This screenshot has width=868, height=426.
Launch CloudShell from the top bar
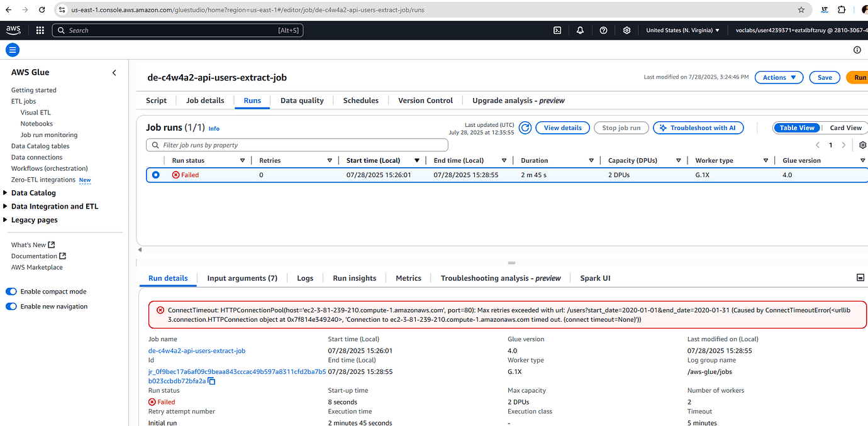click(557, 30)
